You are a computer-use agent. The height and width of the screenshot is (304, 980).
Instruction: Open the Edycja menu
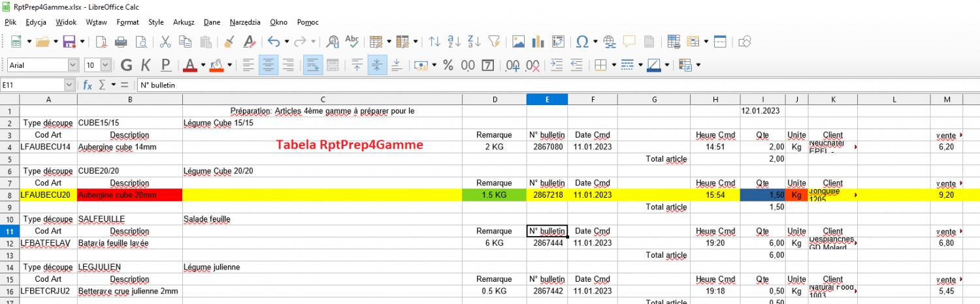pos(36,22)
